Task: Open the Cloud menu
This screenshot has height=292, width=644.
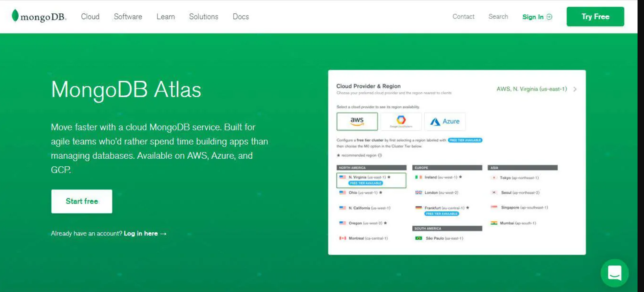Action: pos(90,17)
